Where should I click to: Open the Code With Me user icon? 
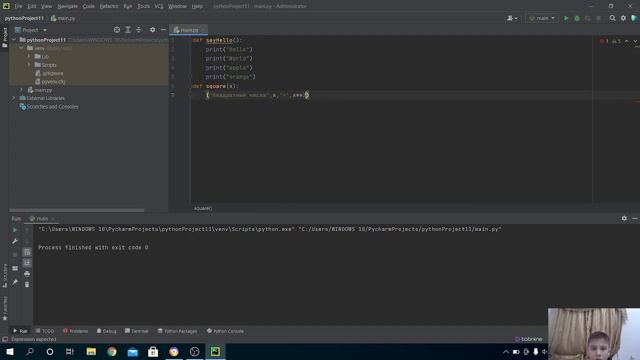point(511,18)
